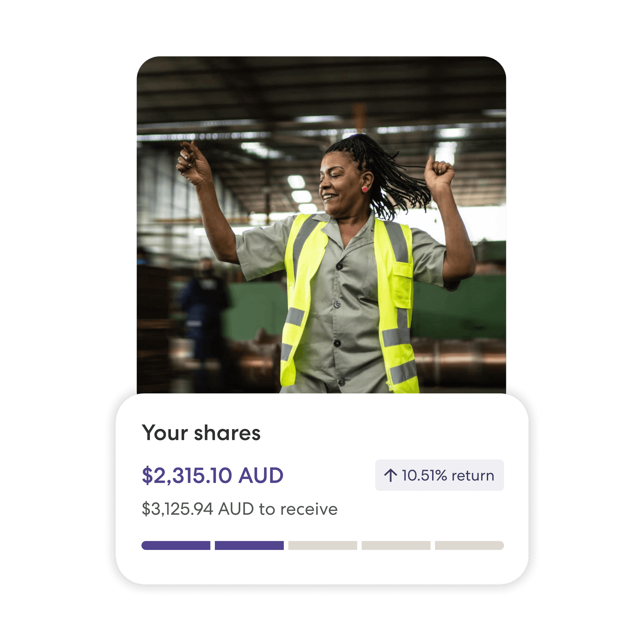This screenshot has width=644, height=644.
Task: Click the fourth progress bar segment
Action: point(396,545)
